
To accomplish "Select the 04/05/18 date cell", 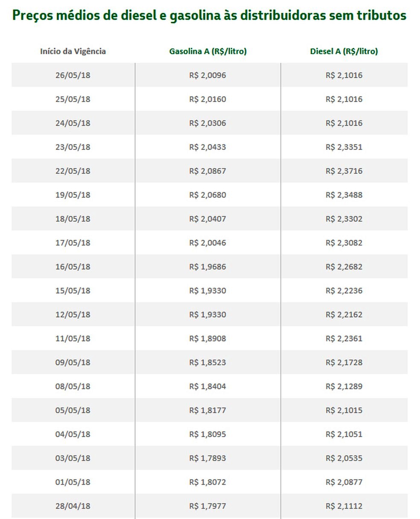I will click(73, 434).
